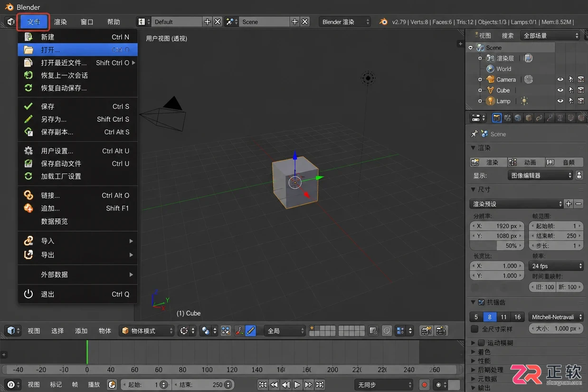
Task: Toggle Cube visibility eye in outliner
Action: pos(560,90)
